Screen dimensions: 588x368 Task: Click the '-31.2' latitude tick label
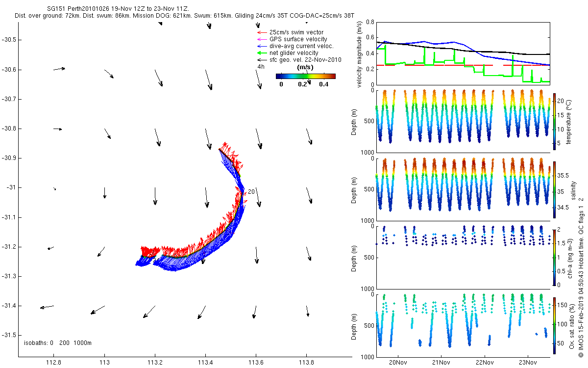[x=9, y=247]
